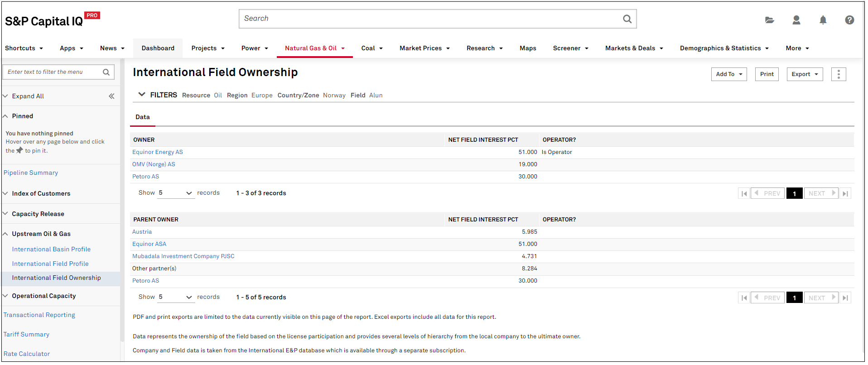Click the S&P Capital IQ Pro logo
The image size is (868, 365).
53,20
